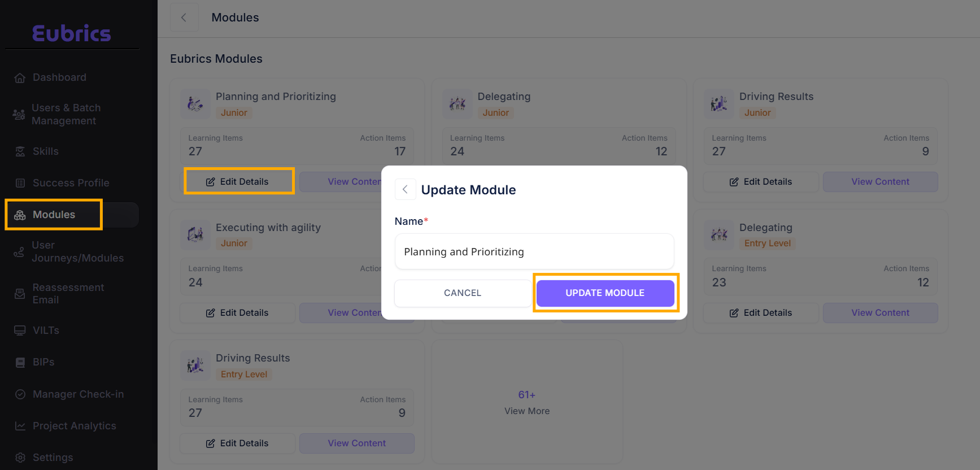The image size is (980, 470).
Task: Open the Modules menu item in sidebar
Action: point(54,215)
